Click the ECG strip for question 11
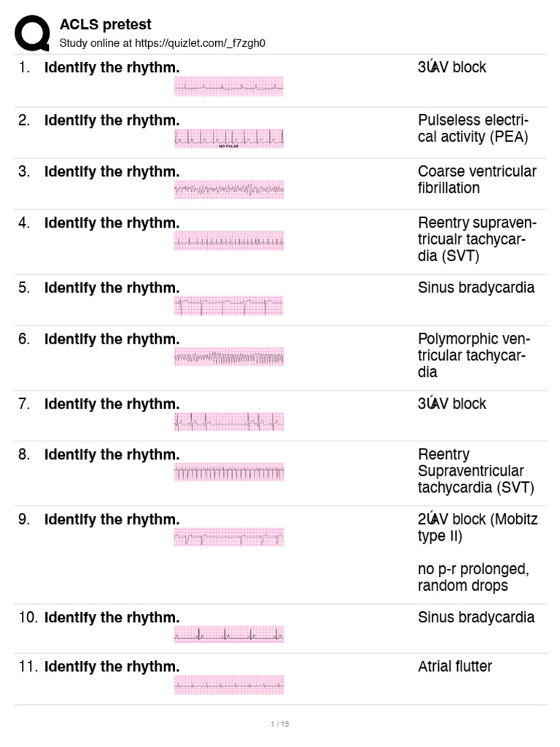 coord(228,685)
